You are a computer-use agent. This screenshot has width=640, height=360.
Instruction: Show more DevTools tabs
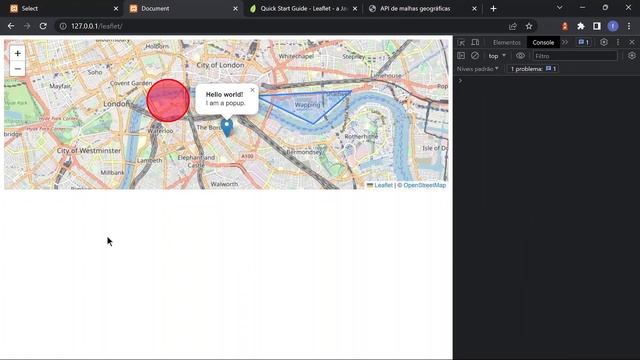[565, 42]
